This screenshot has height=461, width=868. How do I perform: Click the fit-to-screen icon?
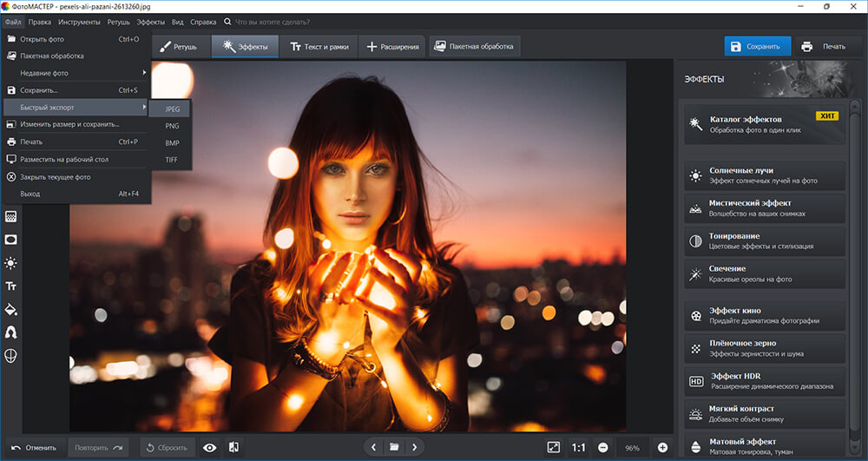coord(553,447)
